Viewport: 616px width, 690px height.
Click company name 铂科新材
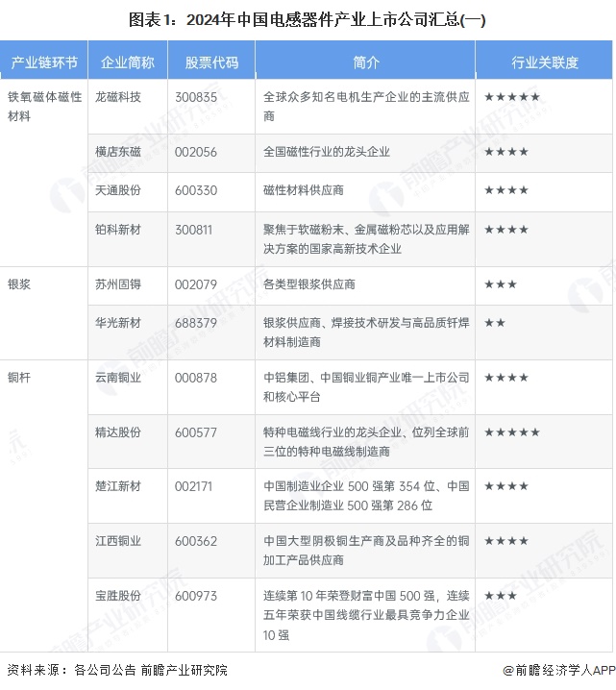pyautogui.click(x=118, y=230)
